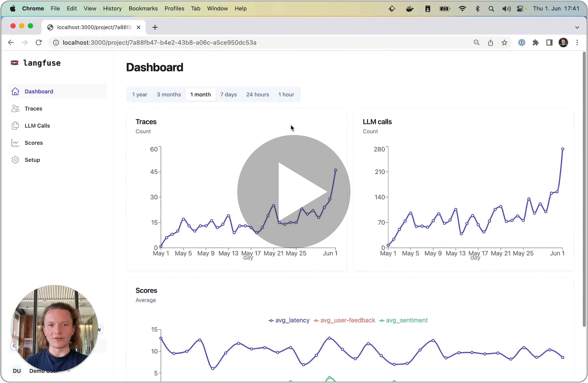Open Spotlight search in menu bar
The height and width of the screenshot is (383, 588).
coord(491,9)
